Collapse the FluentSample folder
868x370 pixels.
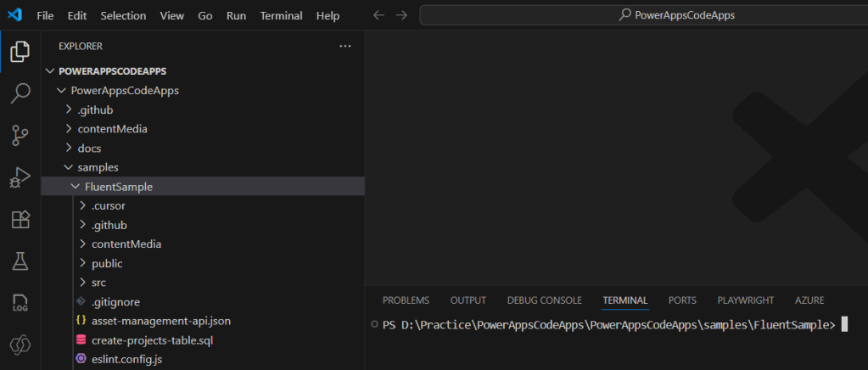(x=118, y=187)
